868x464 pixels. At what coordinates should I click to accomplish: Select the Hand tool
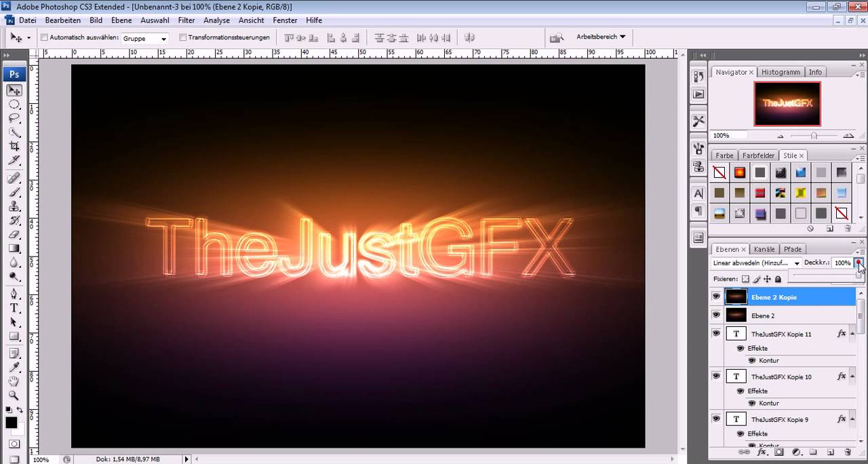(14, 382)
